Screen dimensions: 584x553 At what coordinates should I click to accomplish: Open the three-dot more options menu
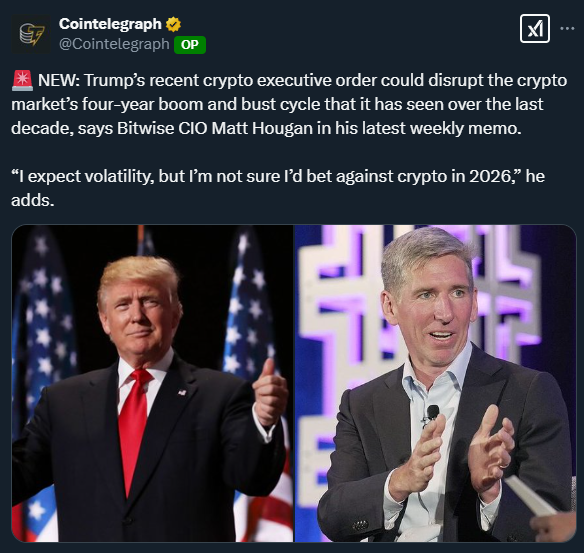567,29
